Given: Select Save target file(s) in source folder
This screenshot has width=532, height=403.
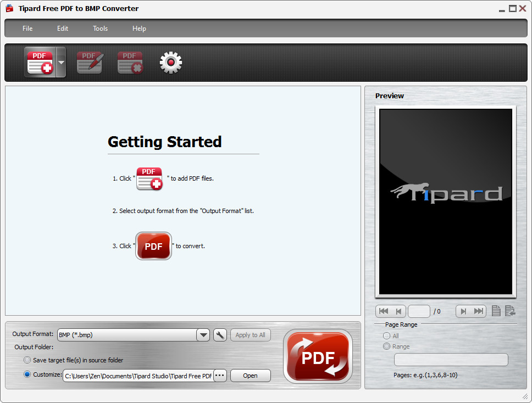Looking at the screenshot, I should tap(26, 360).
